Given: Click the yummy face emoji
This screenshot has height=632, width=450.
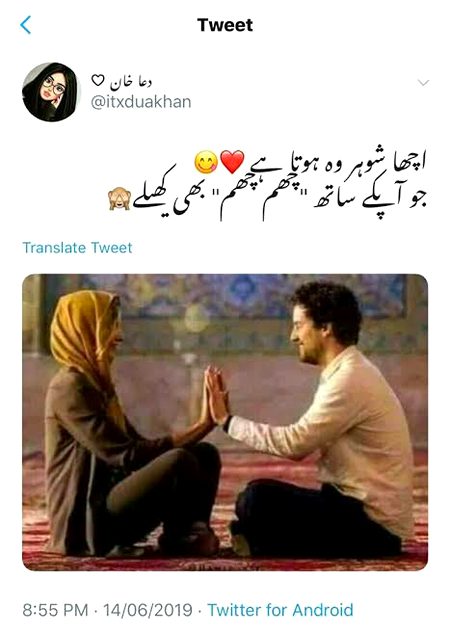Looking at the screenshot, I should (x=206, y=162).
